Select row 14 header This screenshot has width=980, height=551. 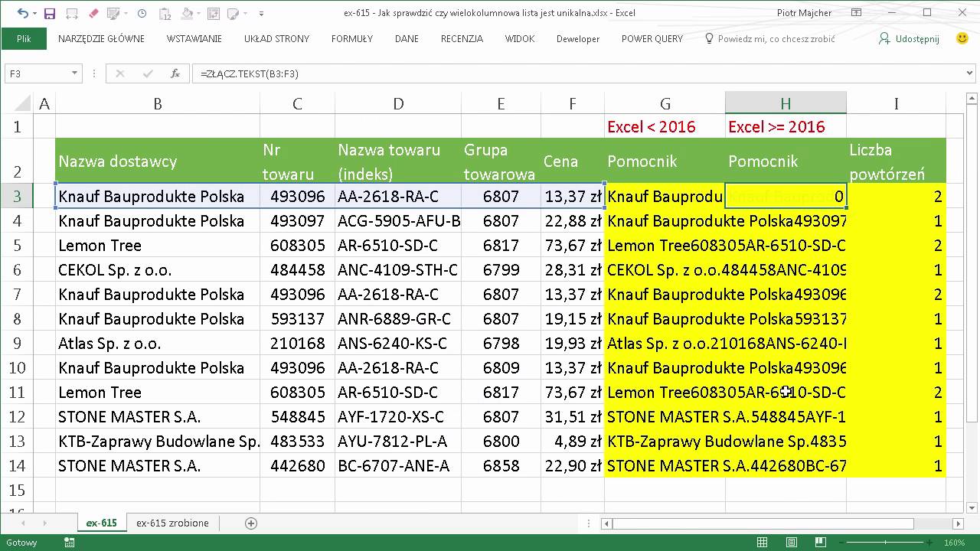tap(16, 466)
